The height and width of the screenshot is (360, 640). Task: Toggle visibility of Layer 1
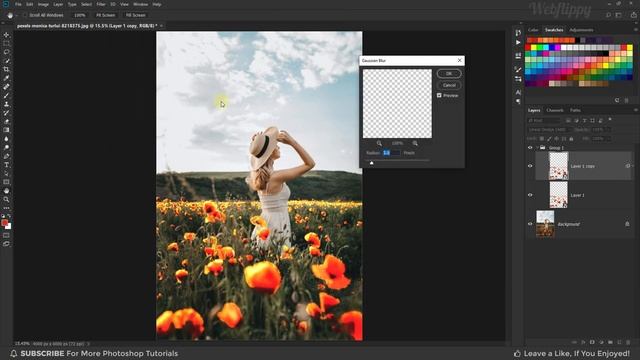pyautogui.click(x=530, y=195)
